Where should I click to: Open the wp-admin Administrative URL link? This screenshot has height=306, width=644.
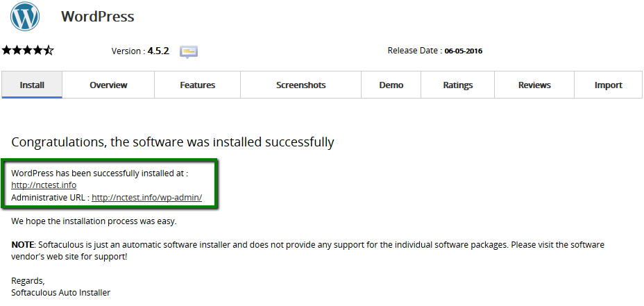(146, 198)
